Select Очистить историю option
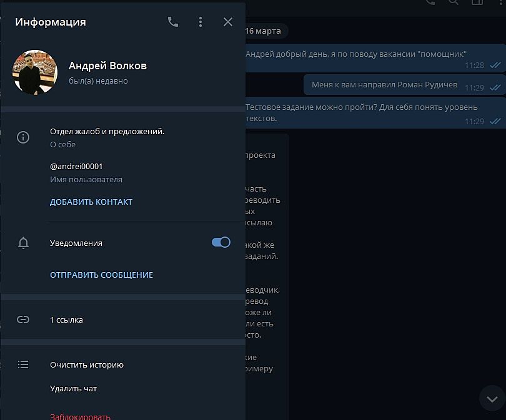 tap(87, 364)
